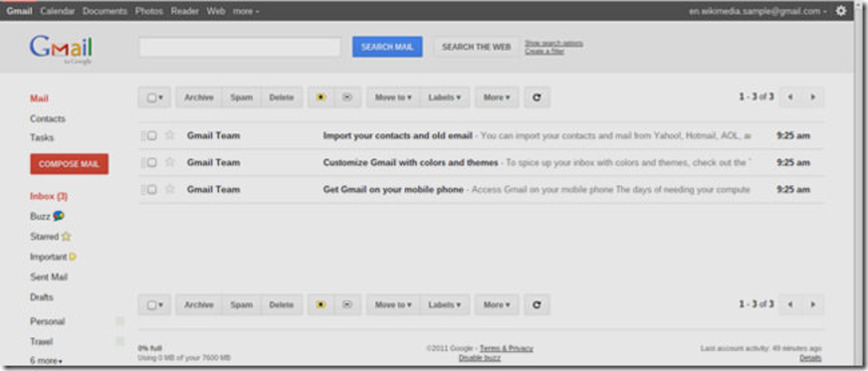The height and width of the screenshot is (371, 868).
Task: Mark as important in top toolbar
Action: 321,97
